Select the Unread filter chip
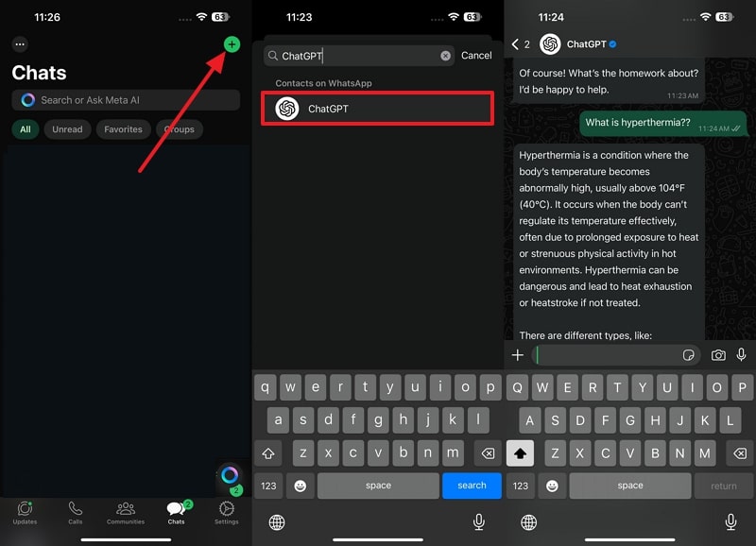756x546 pixels. (67, 129)
